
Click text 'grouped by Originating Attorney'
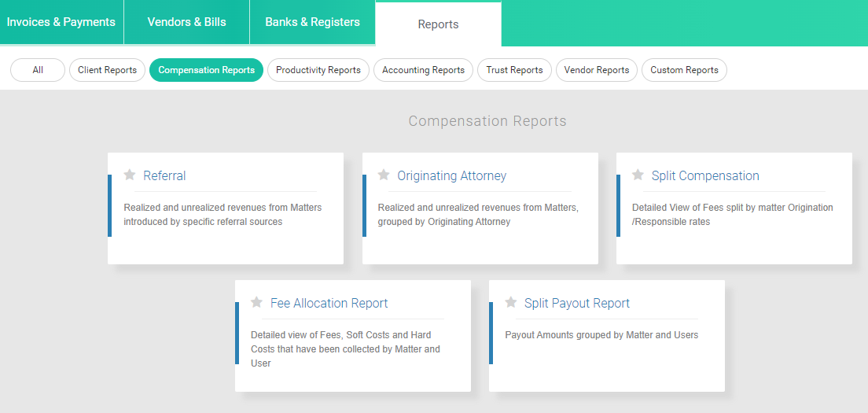point(444,222)
